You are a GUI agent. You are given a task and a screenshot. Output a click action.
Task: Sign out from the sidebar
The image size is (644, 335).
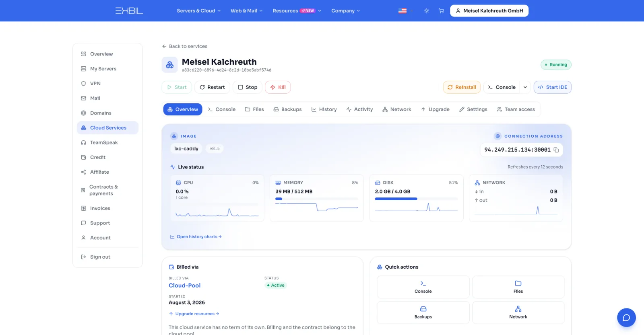(107, 257)
